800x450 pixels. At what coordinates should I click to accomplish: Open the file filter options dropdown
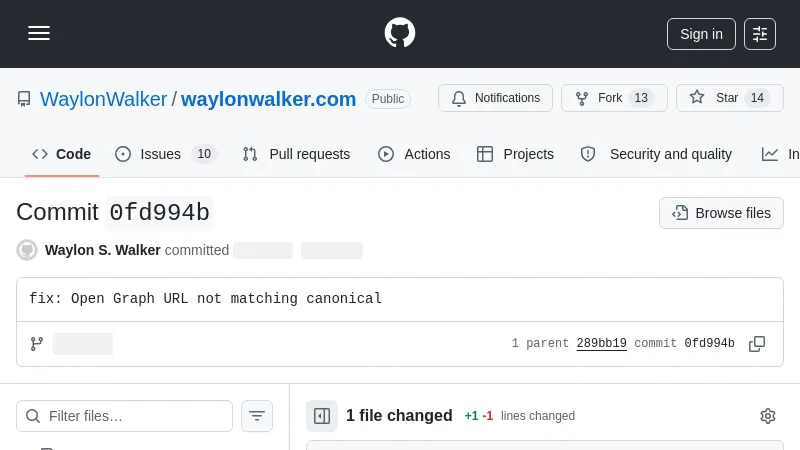pyautogui.click(x=257, y=416)
